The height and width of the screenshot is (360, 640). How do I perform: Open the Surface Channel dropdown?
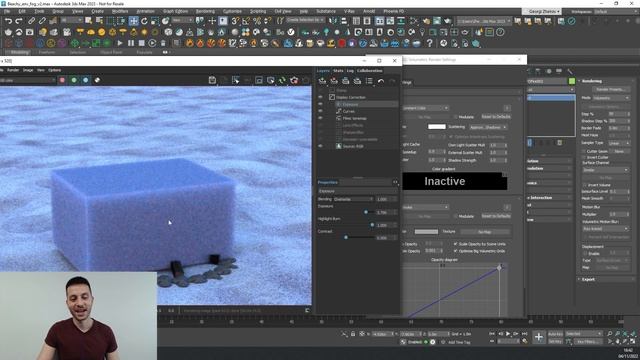point(605,170)
